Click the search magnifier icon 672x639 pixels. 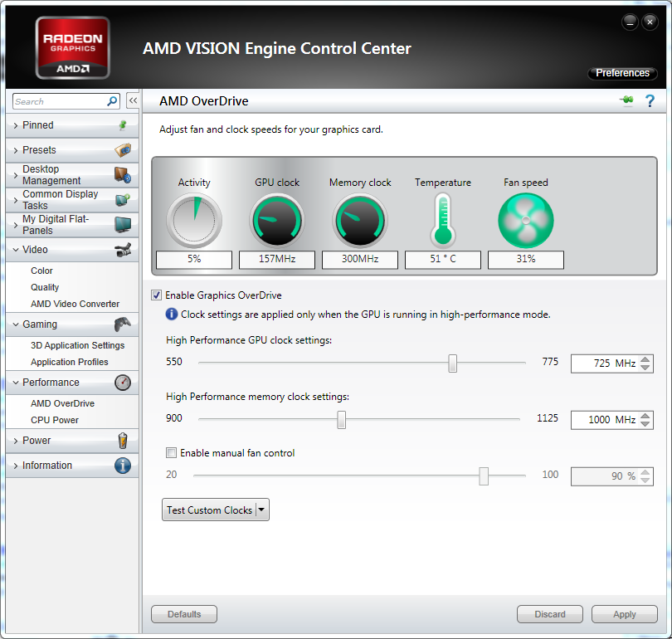(x=112, y=101)
